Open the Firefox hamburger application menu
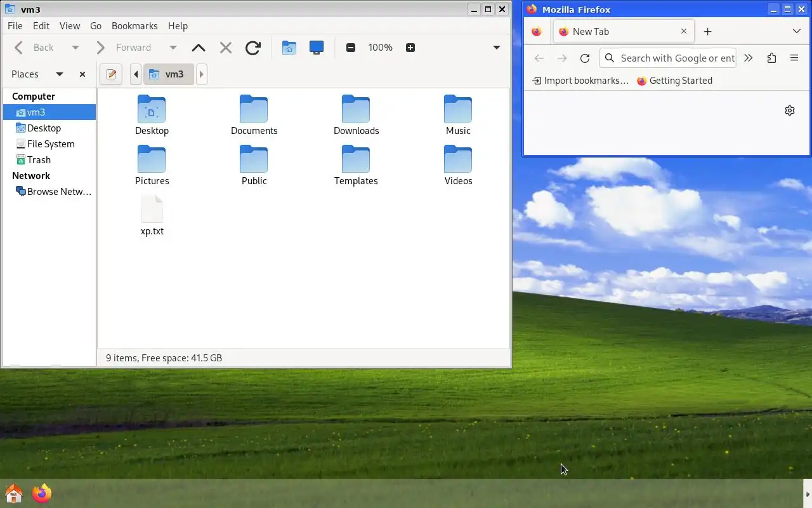The width and height of the screenshot is (812, 508). (x=794, y=58)
